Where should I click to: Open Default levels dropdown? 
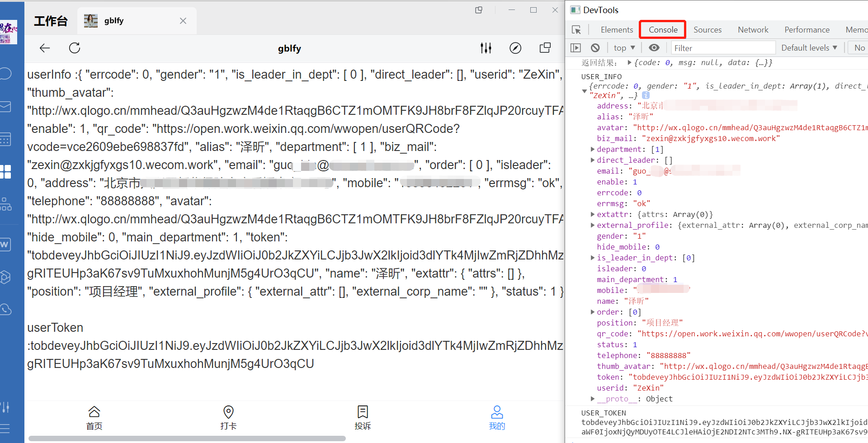(809, 48)
